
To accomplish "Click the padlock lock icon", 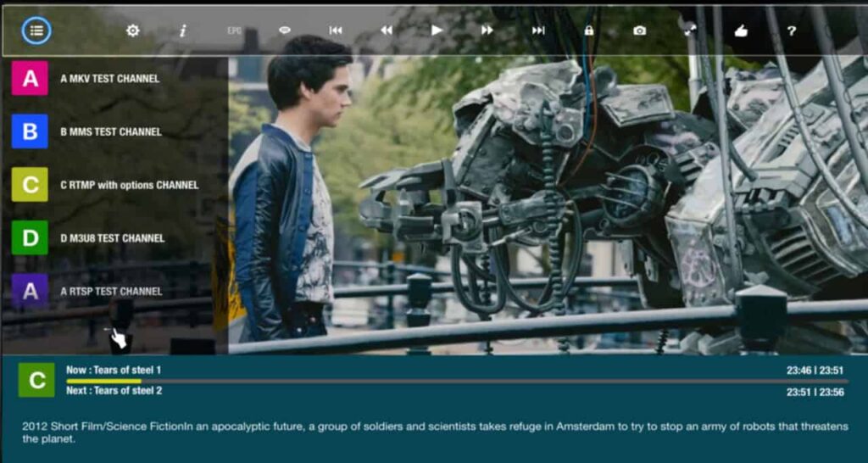I will pos(589,31).
